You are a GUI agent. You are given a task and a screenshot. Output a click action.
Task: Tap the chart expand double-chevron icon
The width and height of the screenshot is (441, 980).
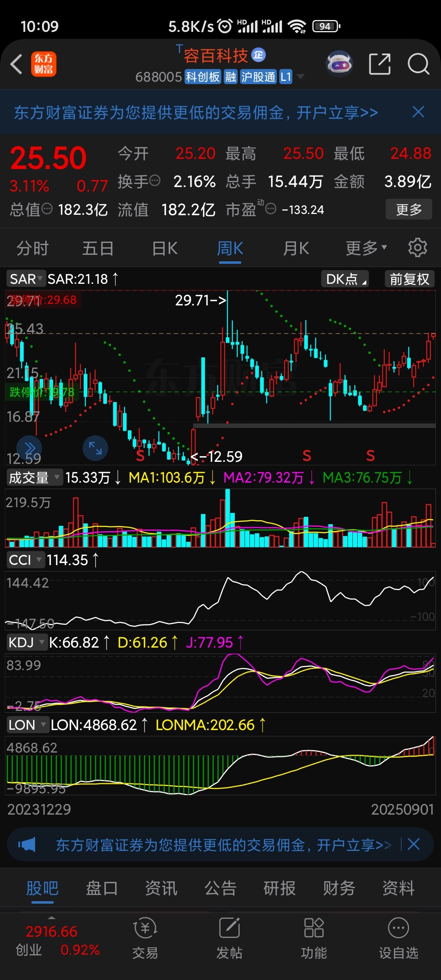click(29, 448)
